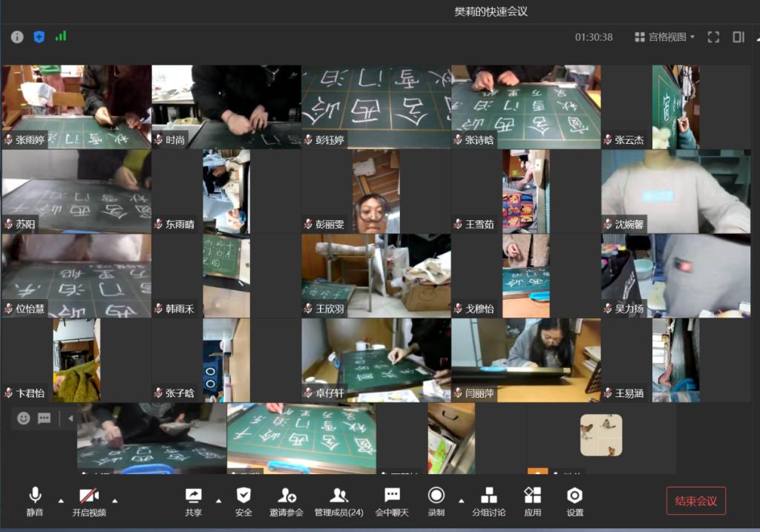Viewport: 760px width, 532px height.
Task: Click the blue security shield icon
Action: (39, 36)
